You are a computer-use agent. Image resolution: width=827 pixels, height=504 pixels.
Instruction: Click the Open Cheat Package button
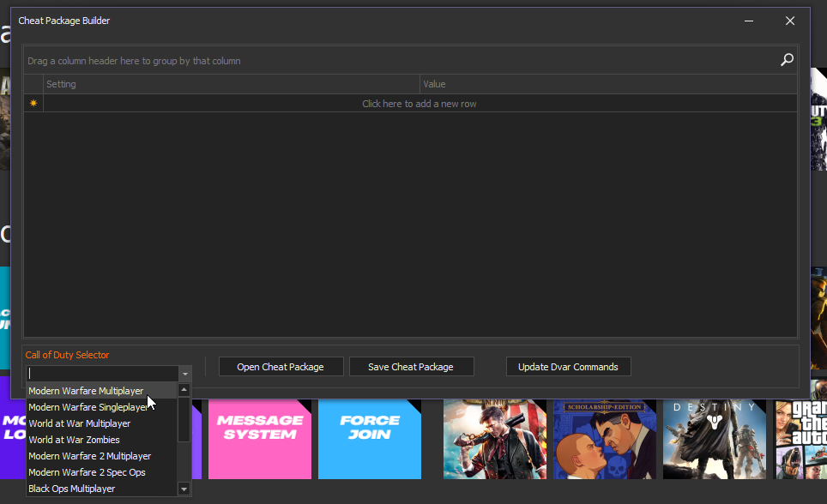point(281,366)
